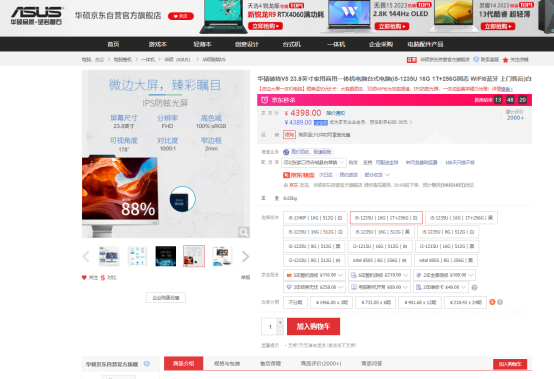Screen dimensions: 554x379
Task: Open the delivery address dropdown
Action: coord(314,162)
